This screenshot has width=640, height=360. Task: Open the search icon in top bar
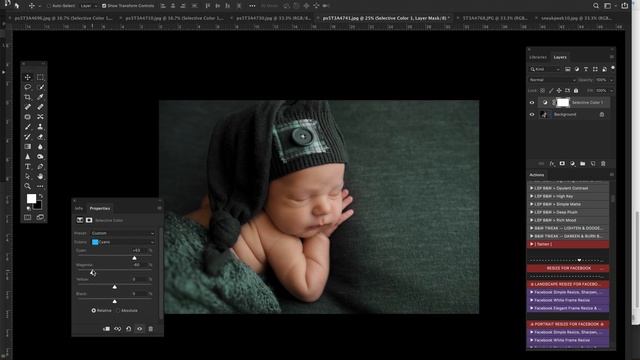pos(596,6)
